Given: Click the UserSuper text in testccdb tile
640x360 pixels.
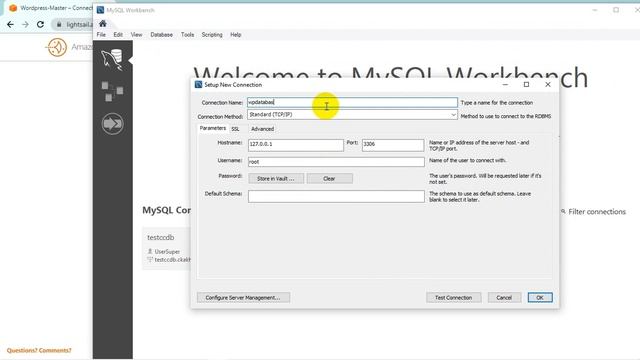Looking at the screenshot, I should [x=167, y=251].
